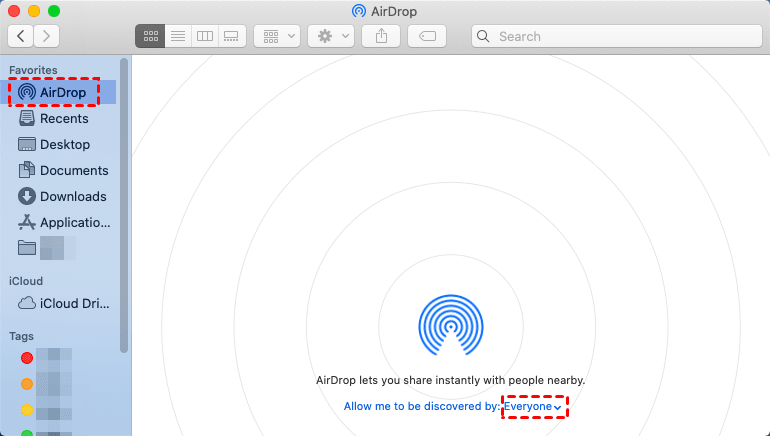Open Recents in the sidebar
Viewport: 770px width, 436px height.
tap(63, 118)
